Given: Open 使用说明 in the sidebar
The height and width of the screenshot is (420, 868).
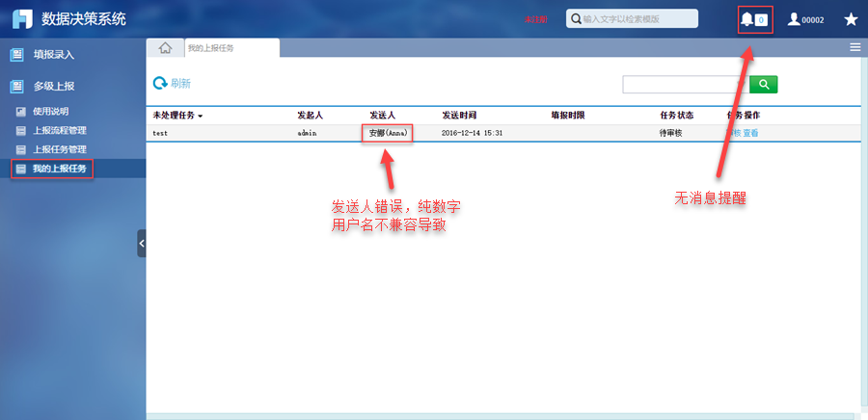Looking at the screenshot, I should coord(50,112).
